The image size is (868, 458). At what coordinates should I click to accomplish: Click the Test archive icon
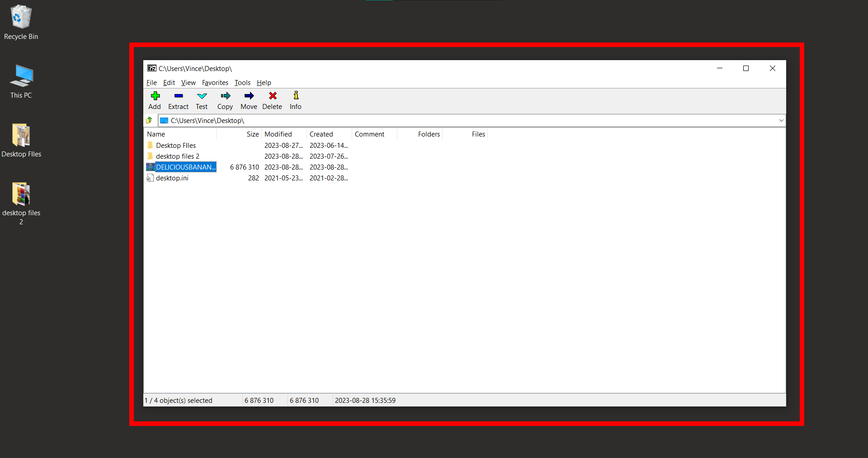202,100
